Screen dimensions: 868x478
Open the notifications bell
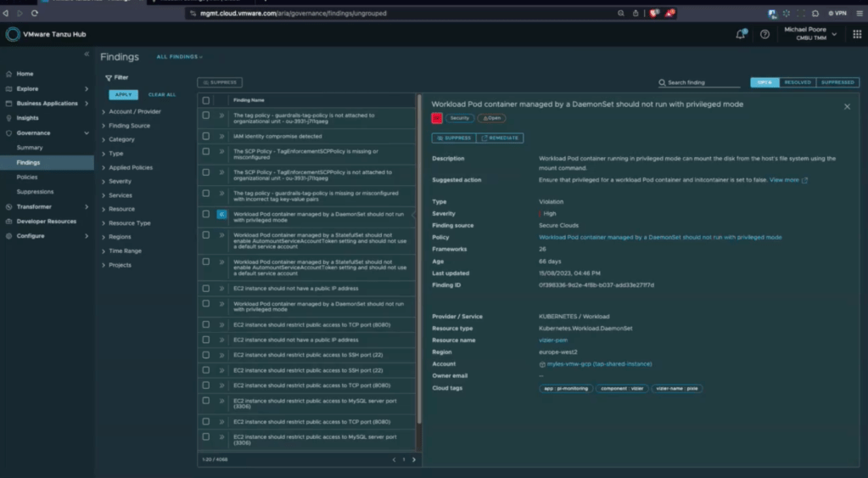[740, 34]
